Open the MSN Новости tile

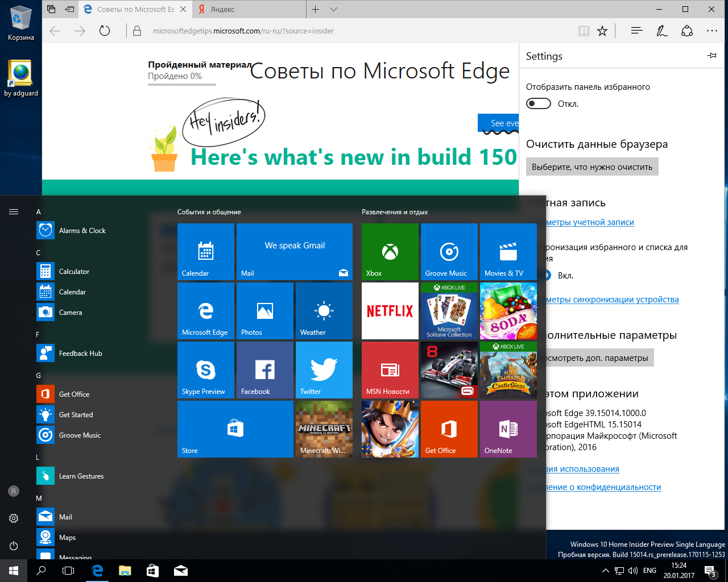(390, 370)
